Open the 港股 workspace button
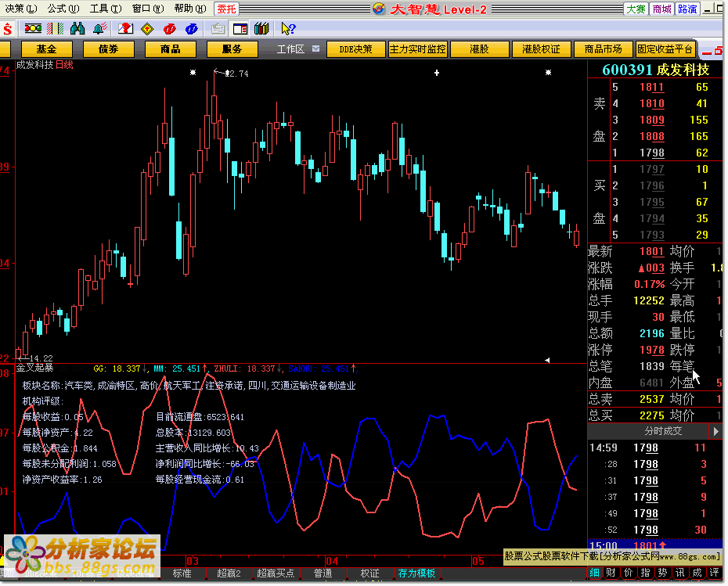Screen dimensions: 728x586 (x=479, y=49)
